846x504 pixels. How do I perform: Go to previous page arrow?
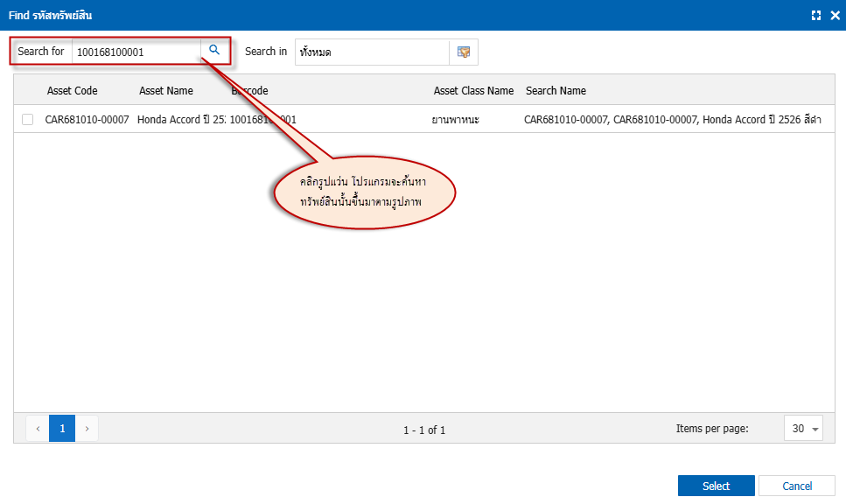pos(38,429)
